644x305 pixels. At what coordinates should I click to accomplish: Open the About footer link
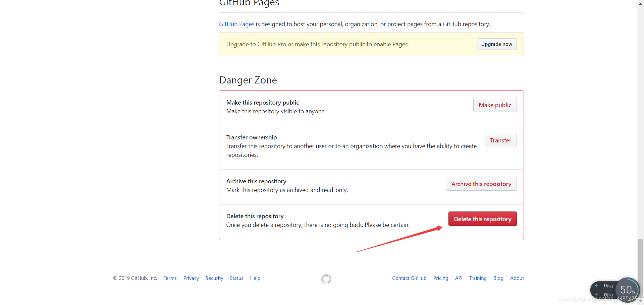tap(517, 278)
